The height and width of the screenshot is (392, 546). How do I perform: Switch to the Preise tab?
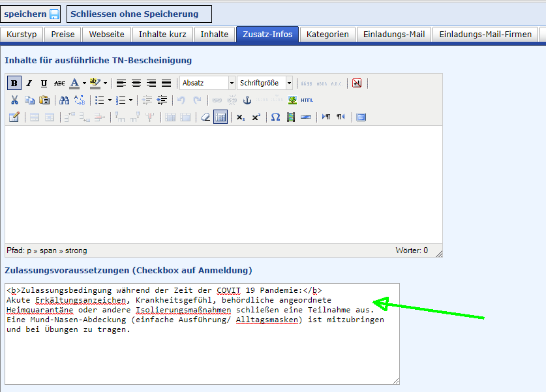point(63,35)
